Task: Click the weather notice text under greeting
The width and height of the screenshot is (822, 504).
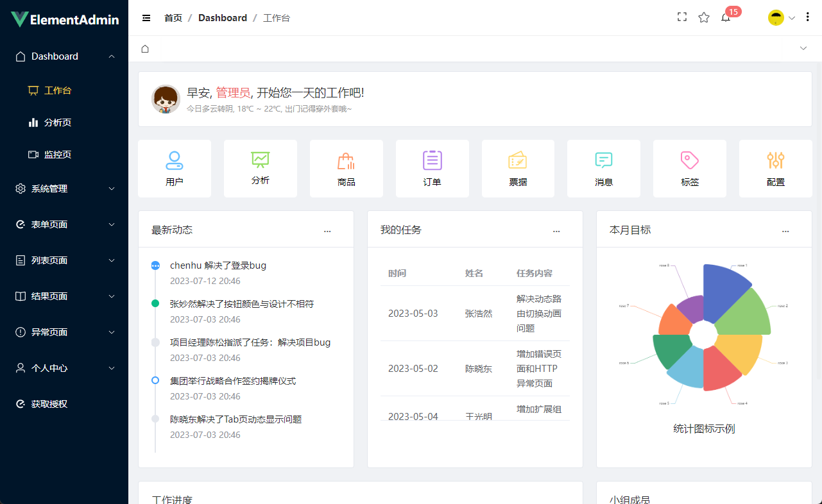Action: click(x=270, y=109)
